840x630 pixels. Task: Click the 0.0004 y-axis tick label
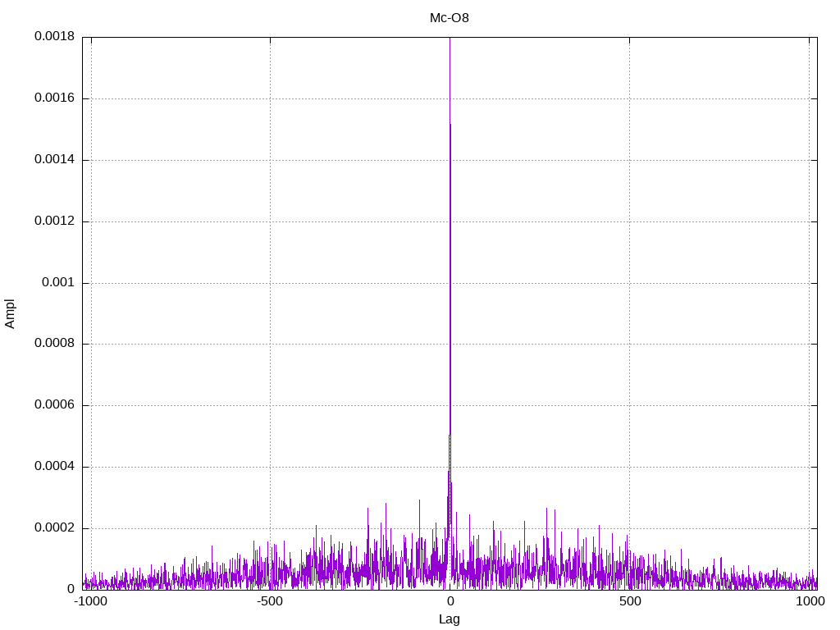pyautogui.click(x=54, y=467)
